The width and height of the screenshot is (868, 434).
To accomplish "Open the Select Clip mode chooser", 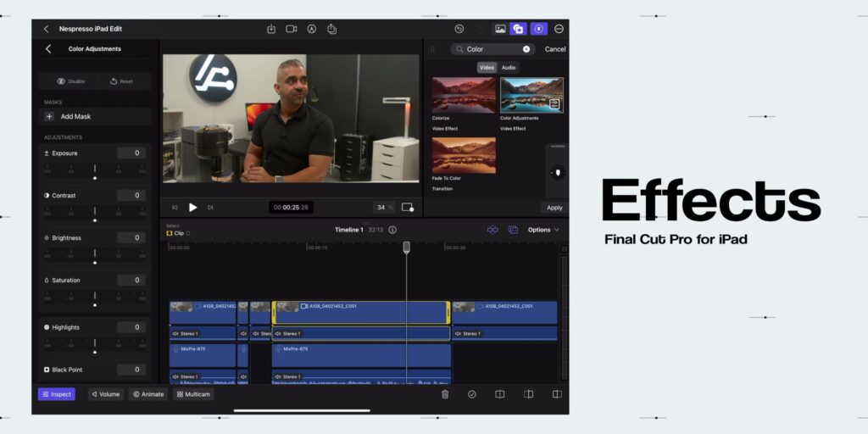I will 178,233.
